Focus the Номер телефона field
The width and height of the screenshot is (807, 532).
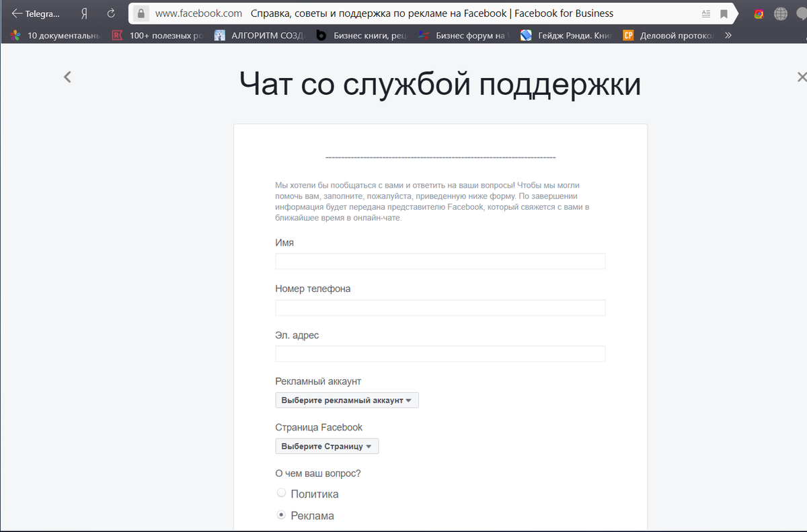tap(440, 307)
